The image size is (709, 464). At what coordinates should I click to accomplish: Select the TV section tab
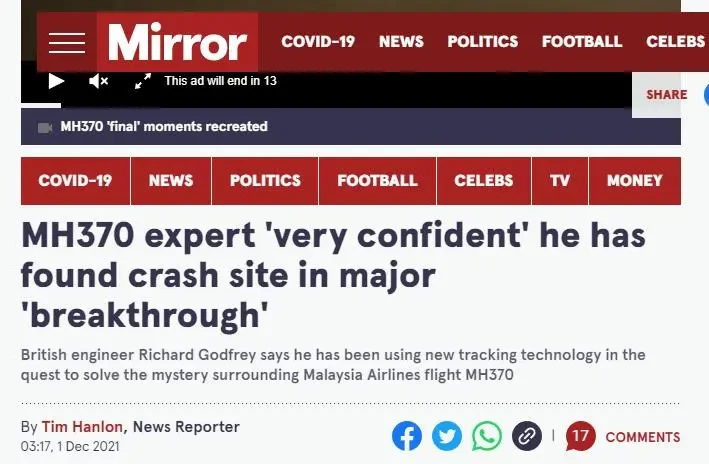pyautogui.click(x=560, y=181)
